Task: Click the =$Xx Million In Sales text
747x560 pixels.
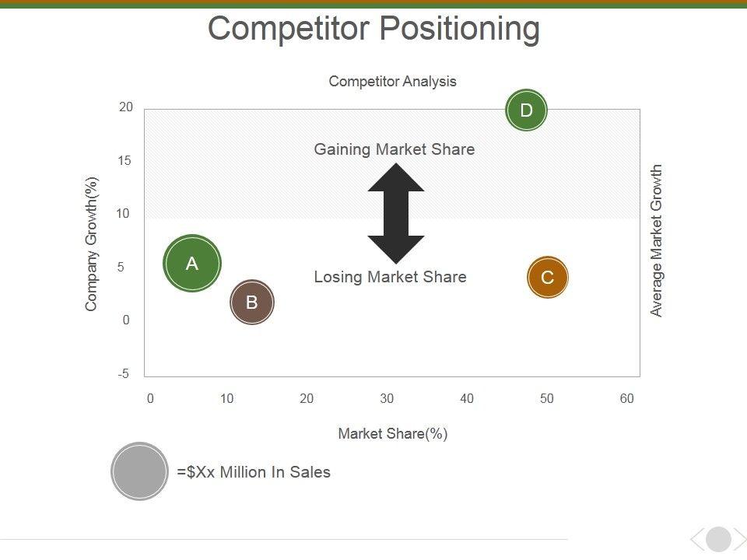Action: [x=254, y=472]
